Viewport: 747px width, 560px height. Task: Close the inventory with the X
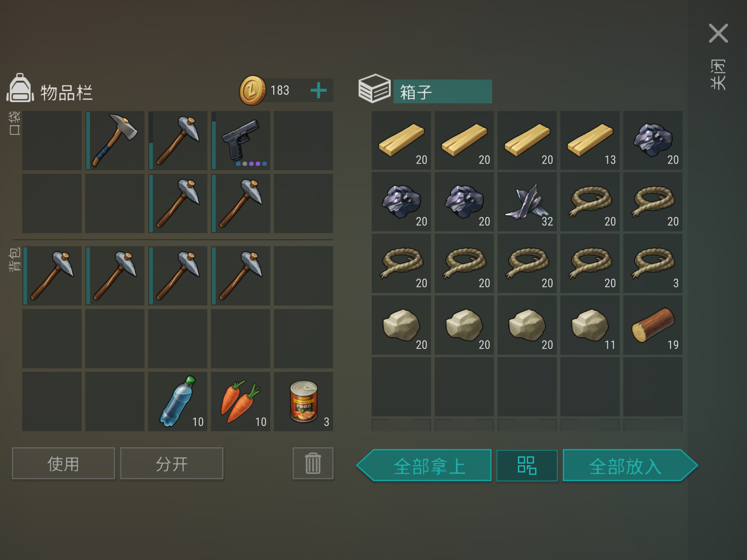718,33
